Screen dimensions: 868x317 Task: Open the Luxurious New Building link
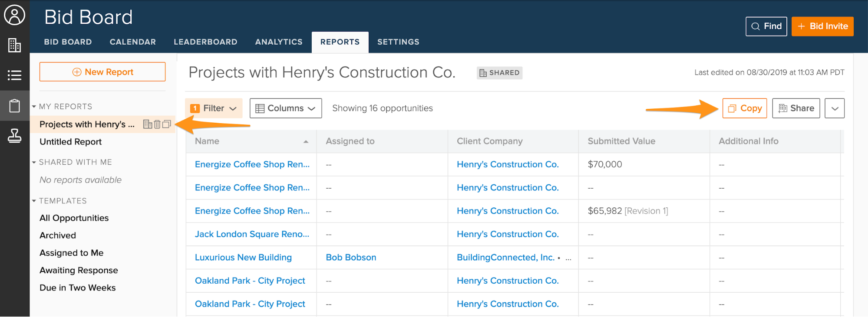tap(243, 258)
